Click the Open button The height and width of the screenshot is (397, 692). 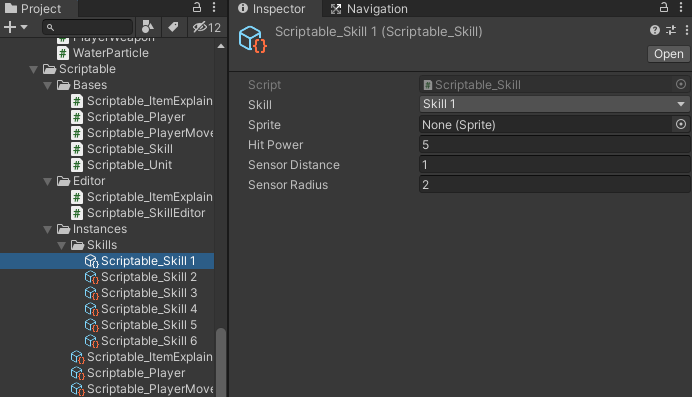tap(669, 54)
